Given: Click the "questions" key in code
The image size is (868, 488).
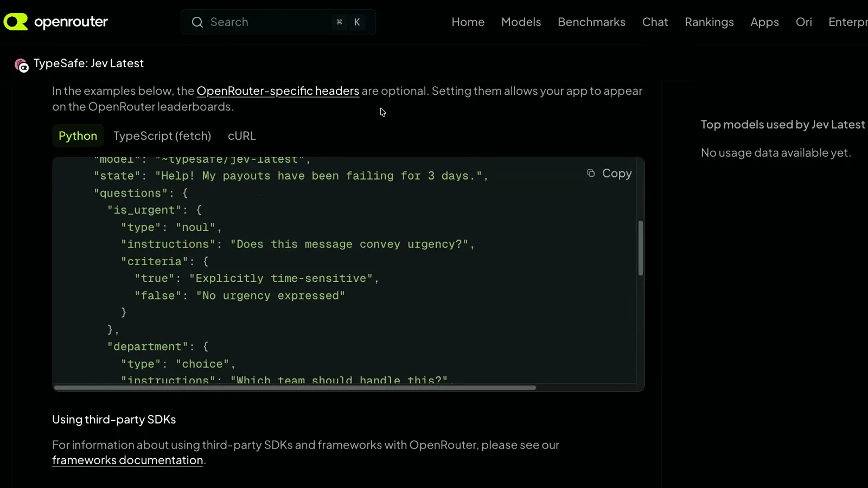Looking at the screenshot, I should tap(130, 194).
